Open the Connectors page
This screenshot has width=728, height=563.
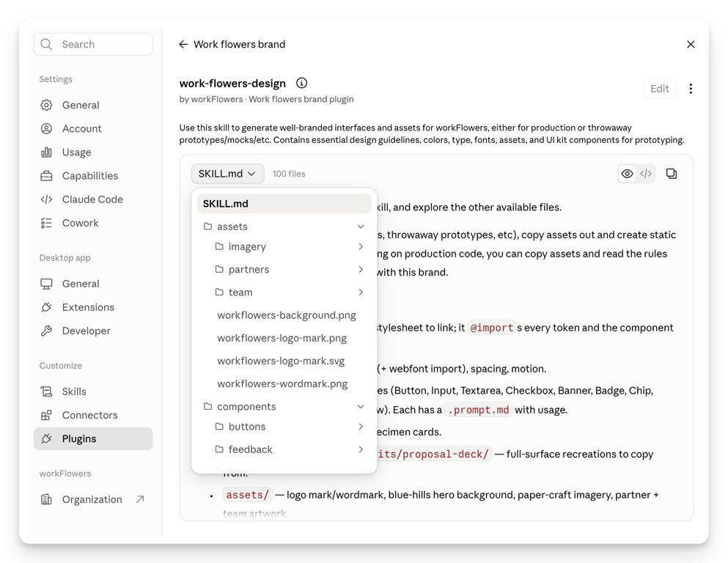(x=93, y=415)
